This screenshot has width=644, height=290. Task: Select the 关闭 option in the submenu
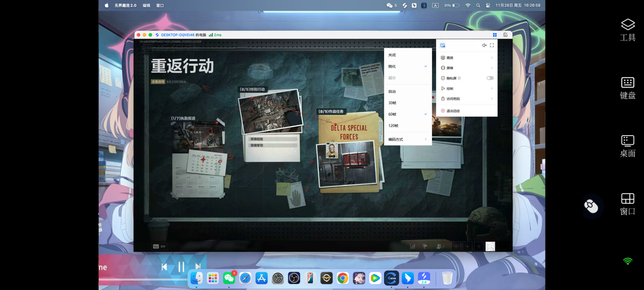(x=408, y=55)
